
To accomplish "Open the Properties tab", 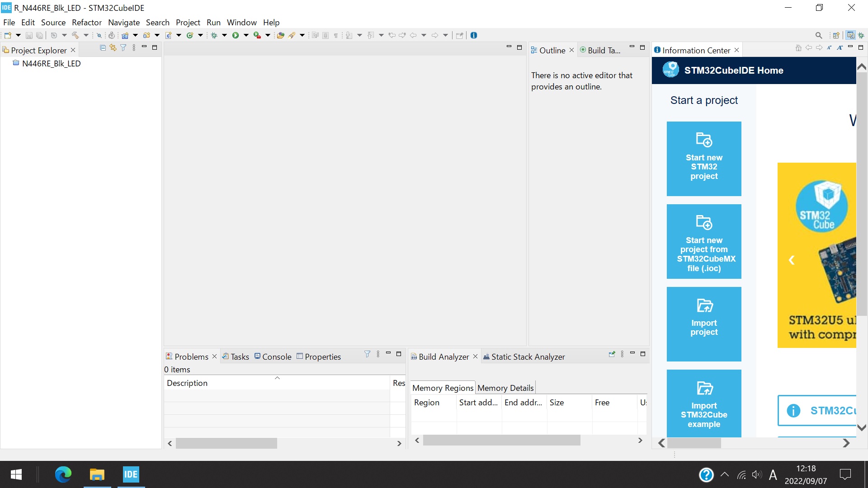I will pyautogui.click(x=319, y=357).
